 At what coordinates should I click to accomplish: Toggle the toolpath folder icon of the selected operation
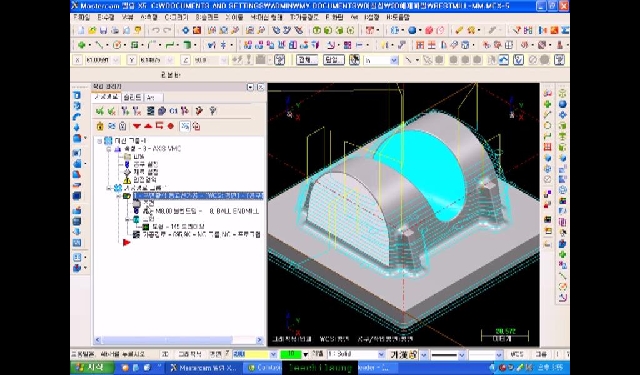[x=127, y=196]
